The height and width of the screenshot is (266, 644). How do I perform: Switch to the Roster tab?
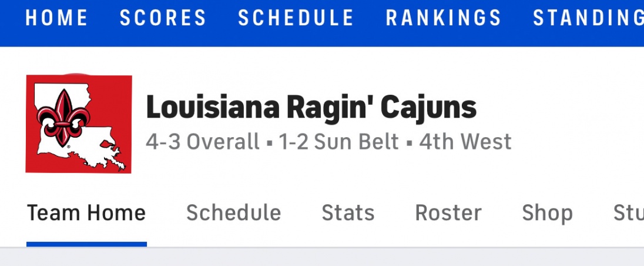pyautogui.click(x=448, y=212)
